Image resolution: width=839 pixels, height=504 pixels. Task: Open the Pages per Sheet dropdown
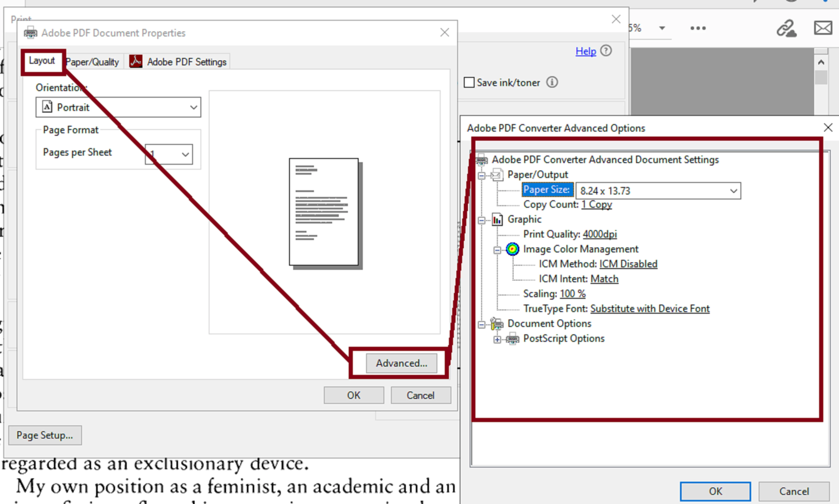click(x=169, y=154)
